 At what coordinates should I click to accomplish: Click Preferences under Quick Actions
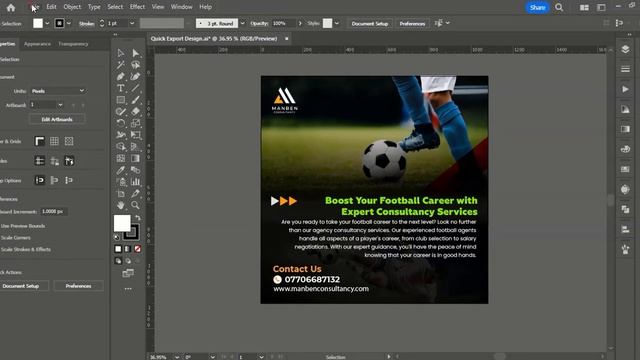(78, 286)
